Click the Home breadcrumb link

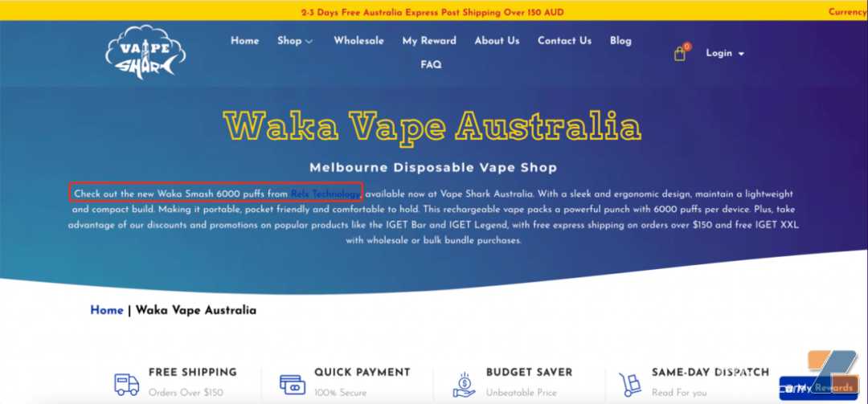[x=106, y=310]
